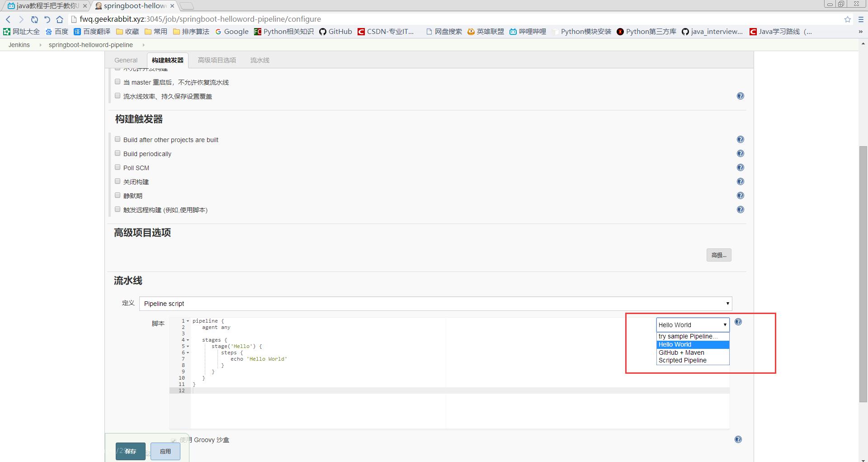Toggle 静默期 checkbox
The width and height of the screenshot is (868, 462).
click(118, 195)
